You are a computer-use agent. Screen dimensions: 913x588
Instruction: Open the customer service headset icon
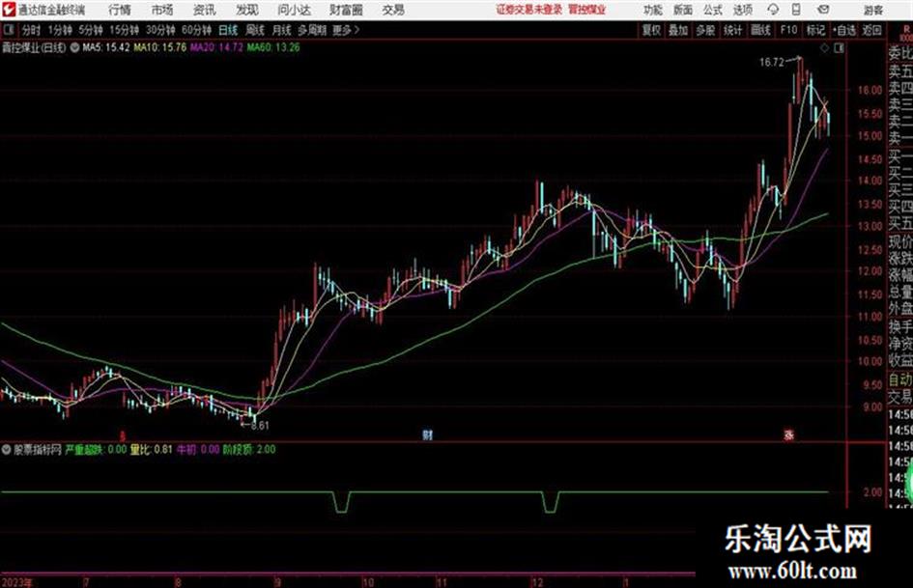point(773,10)
